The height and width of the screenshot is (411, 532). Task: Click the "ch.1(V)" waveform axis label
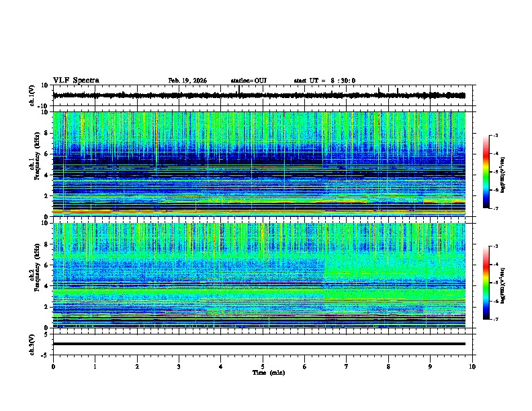32,95
